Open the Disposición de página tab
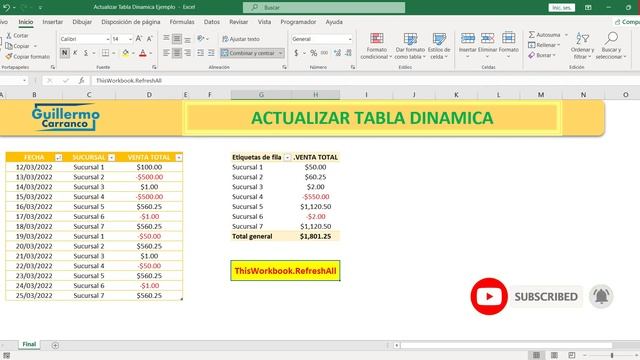 point(131,22)
